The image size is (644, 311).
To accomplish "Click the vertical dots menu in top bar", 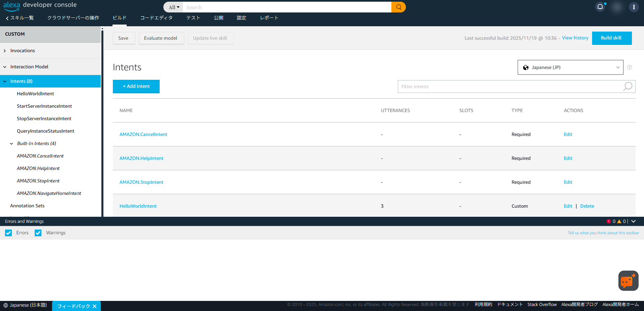I will click(x=634, y=7).
